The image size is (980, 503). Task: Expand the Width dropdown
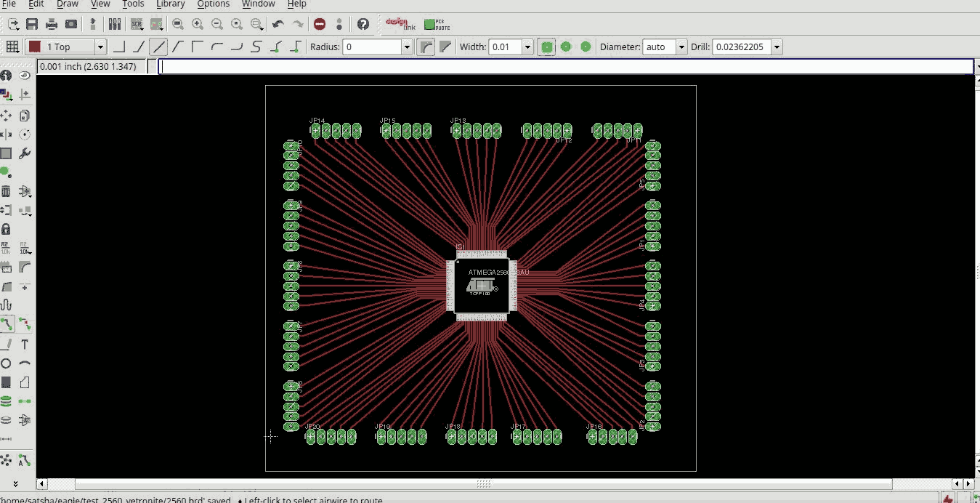point(527,47)
